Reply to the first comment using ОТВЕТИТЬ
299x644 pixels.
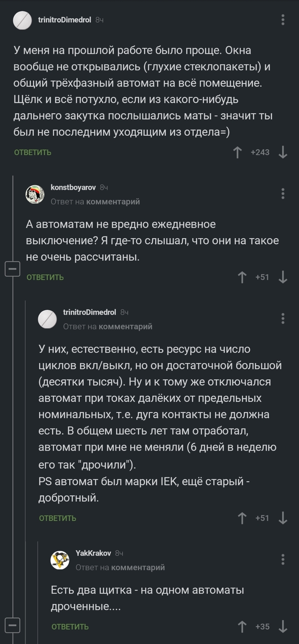click(x=32, y=152)
